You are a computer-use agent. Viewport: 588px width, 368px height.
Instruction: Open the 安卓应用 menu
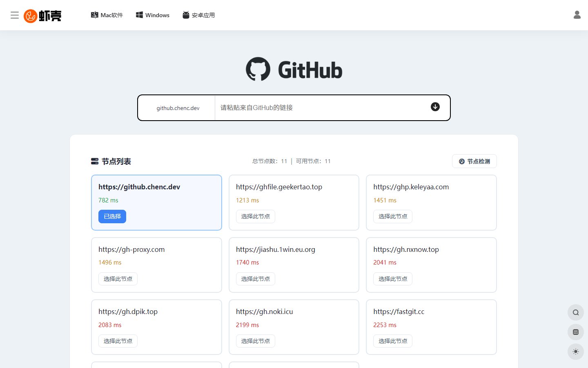198,15
